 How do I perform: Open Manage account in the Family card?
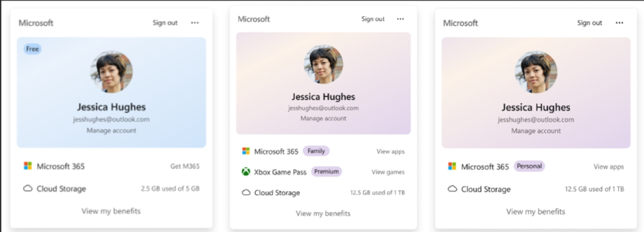click(323, 118)
